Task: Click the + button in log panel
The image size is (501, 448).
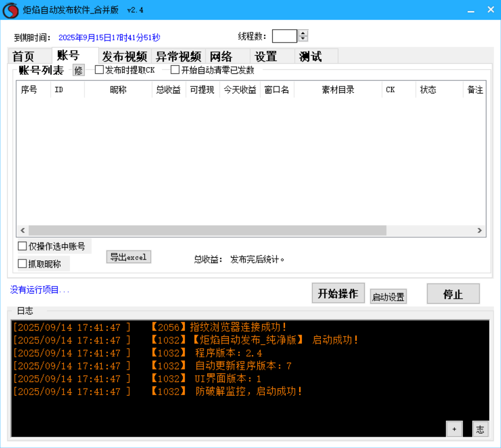Action: 454,429
